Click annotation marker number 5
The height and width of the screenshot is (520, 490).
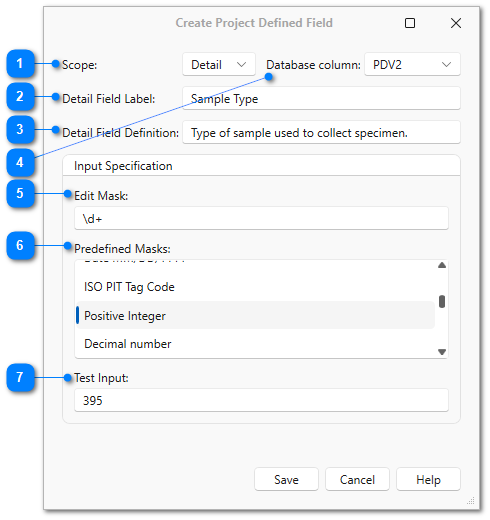pos(20,193)
